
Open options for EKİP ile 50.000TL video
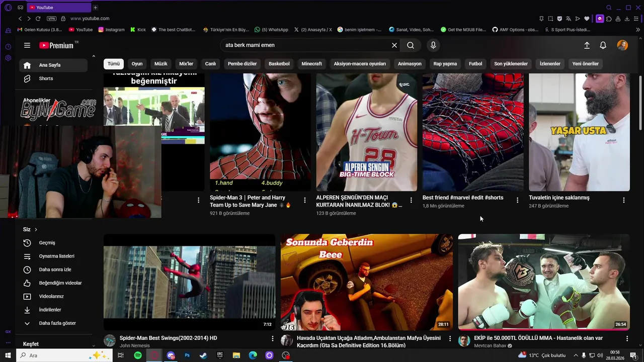[627, 339]
